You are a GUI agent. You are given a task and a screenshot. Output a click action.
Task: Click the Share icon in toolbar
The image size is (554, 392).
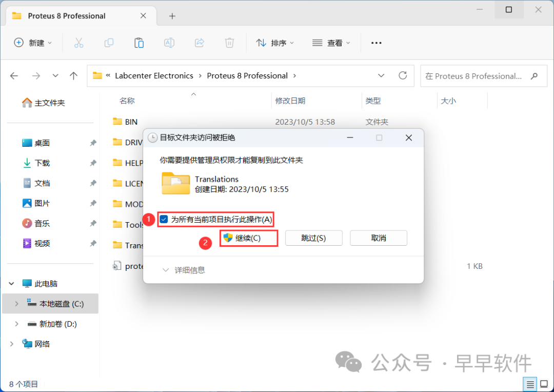(200, 43)
